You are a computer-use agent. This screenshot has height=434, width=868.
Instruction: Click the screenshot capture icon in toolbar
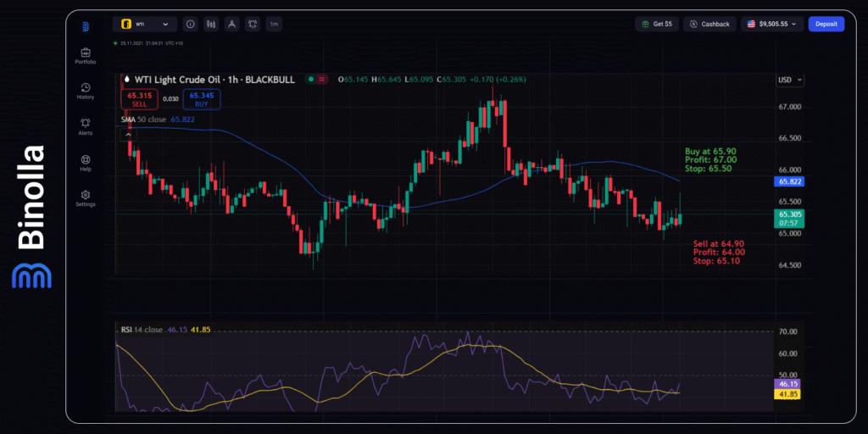[x=253, y=25]
